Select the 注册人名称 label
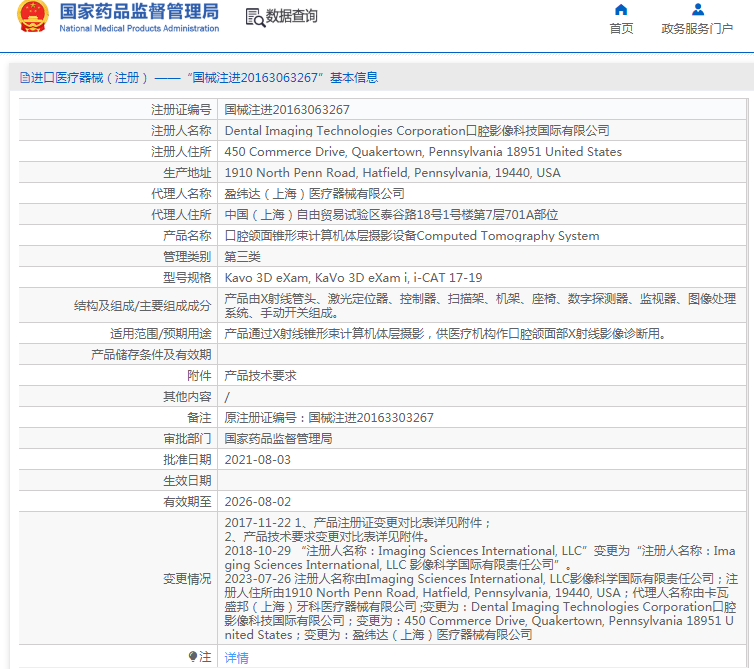This screenshot has height=669, width=754. (181, 131)
